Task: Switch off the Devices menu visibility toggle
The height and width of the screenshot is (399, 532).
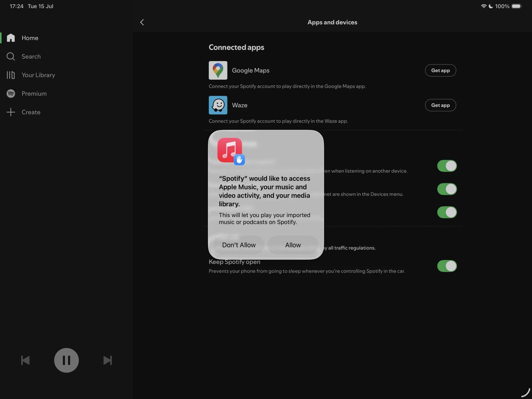Action: [447, 189]
